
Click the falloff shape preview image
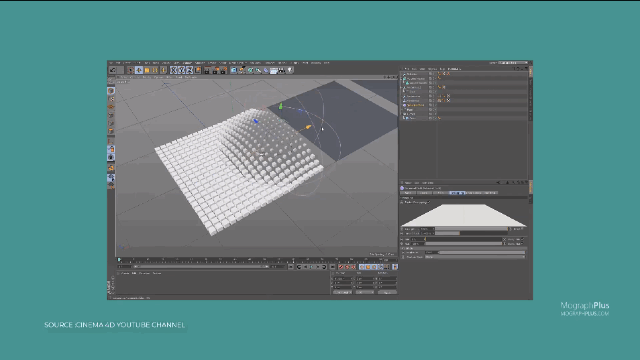(x=464, y=216)
